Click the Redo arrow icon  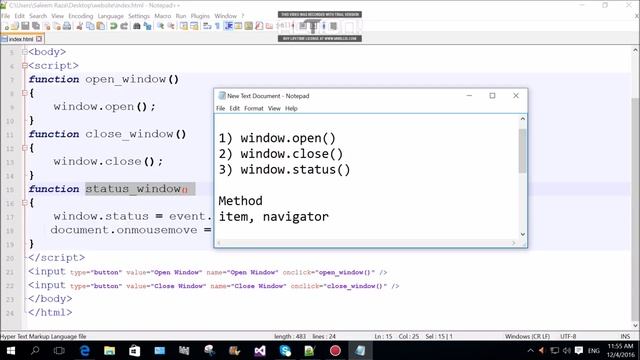124,26
